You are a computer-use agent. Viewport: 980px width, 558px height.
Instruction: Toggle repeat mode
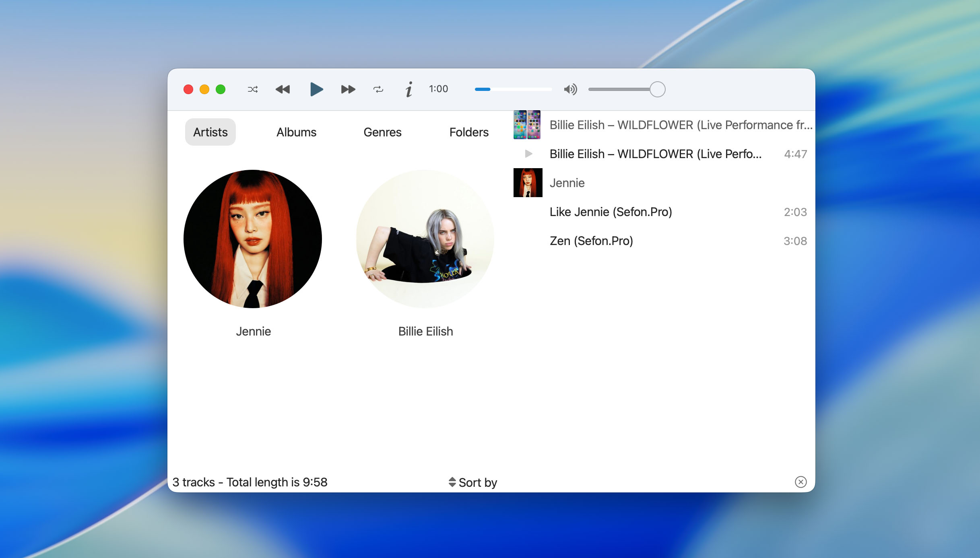[x=378, y=89]
